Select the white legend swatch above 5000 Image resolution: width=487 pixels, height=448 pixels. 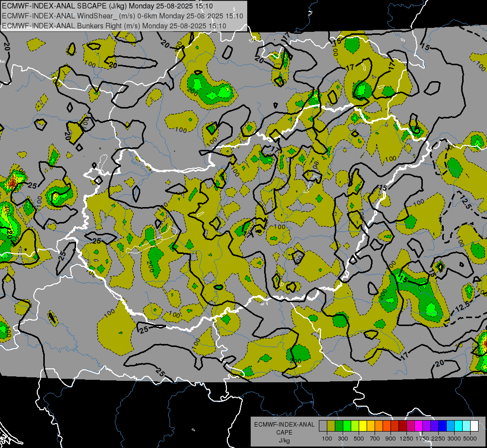click(474, 426)
